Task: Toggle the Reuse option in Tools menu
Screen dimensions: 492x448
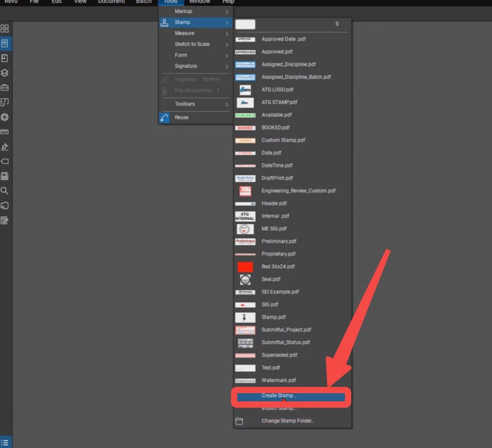Action: pos(181,117)
